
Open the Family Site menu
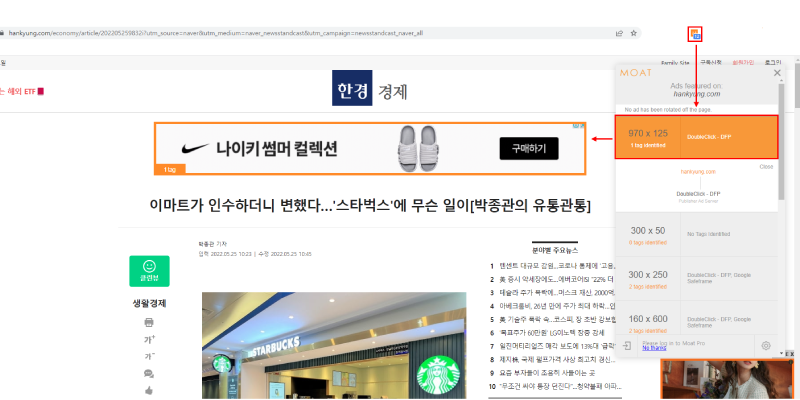(x=675, y=63)
